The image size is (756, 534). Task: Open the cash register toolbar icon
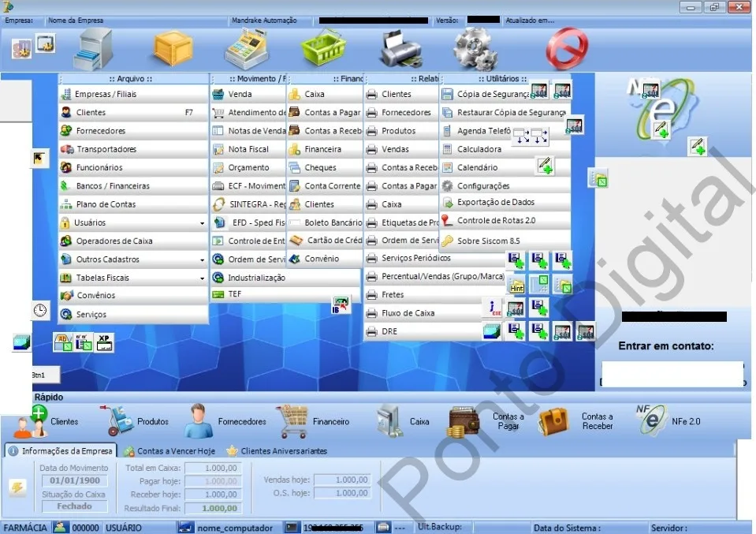point(247,48)
